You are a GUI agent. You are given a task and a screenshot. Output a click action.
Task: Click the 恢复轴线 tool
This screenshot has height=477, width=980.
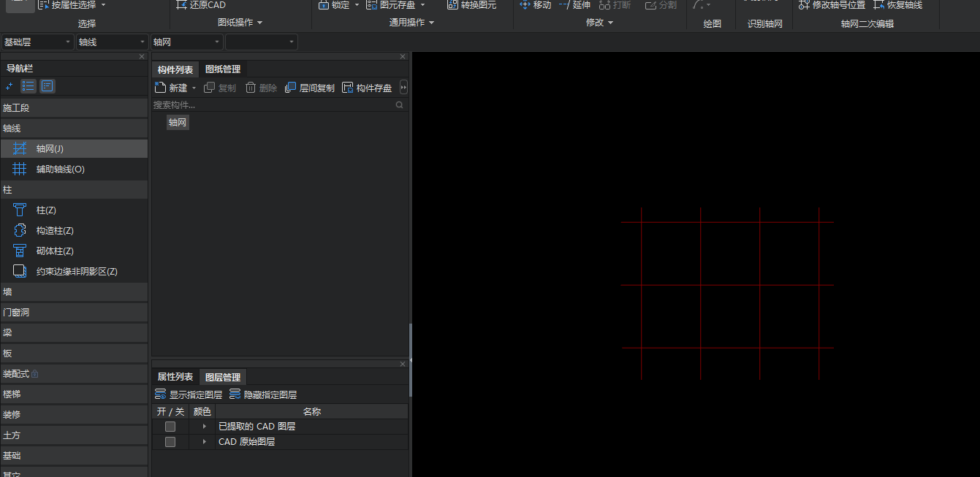tap(898, 5)
